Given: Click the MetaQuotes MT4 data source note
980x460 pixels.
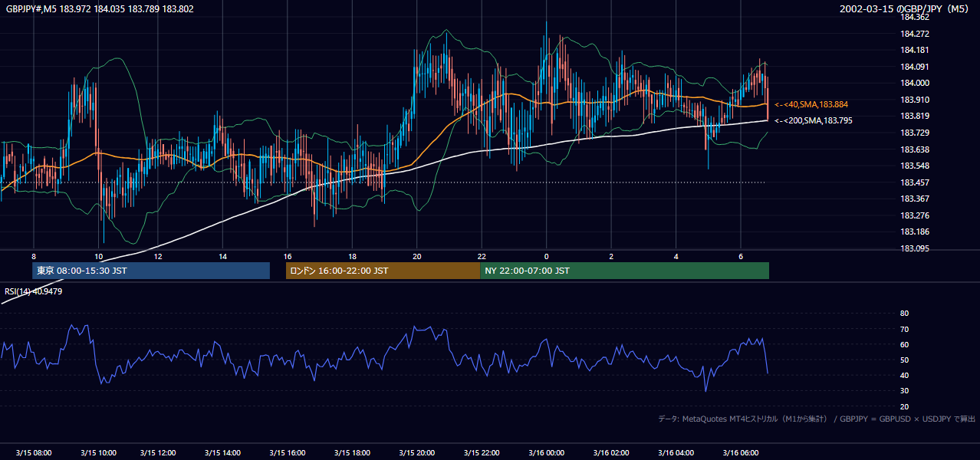Looking at the screenshot, I should pyautogui.click(x=817, y=419).
